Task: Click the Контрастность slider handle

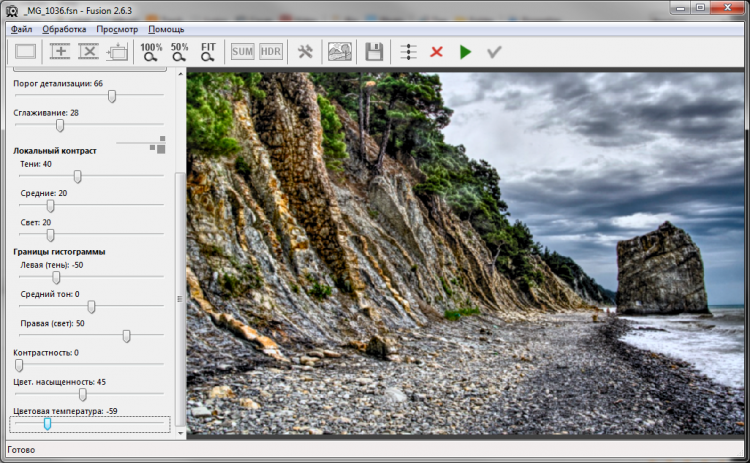Action: tap(19, 366)
